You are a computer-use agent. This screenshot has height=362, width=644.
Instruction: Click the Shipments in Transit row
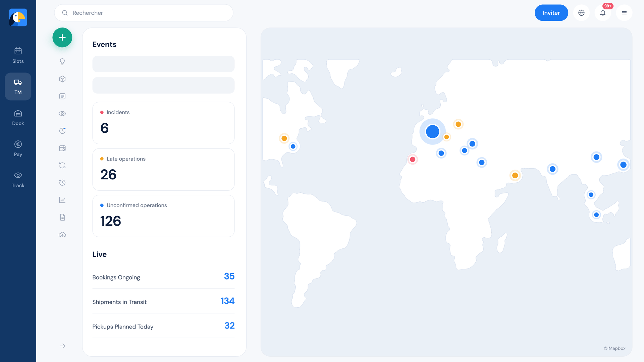163,301
